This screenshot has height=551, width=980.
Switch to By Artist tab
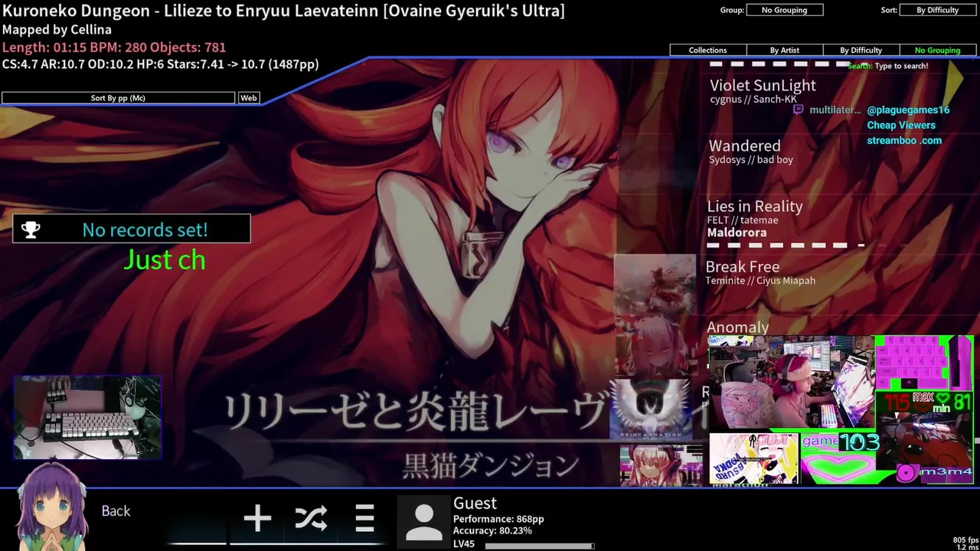coord(784,50)
